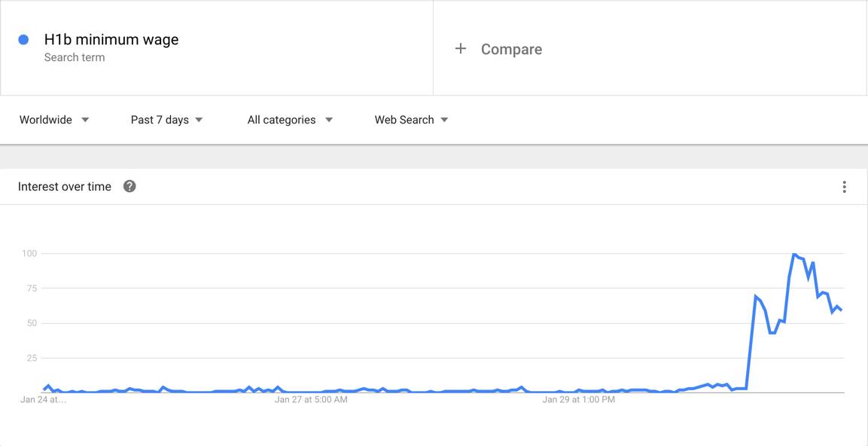Click the plus icon to add comparison
Screen dimensions: 868x446
461,49
